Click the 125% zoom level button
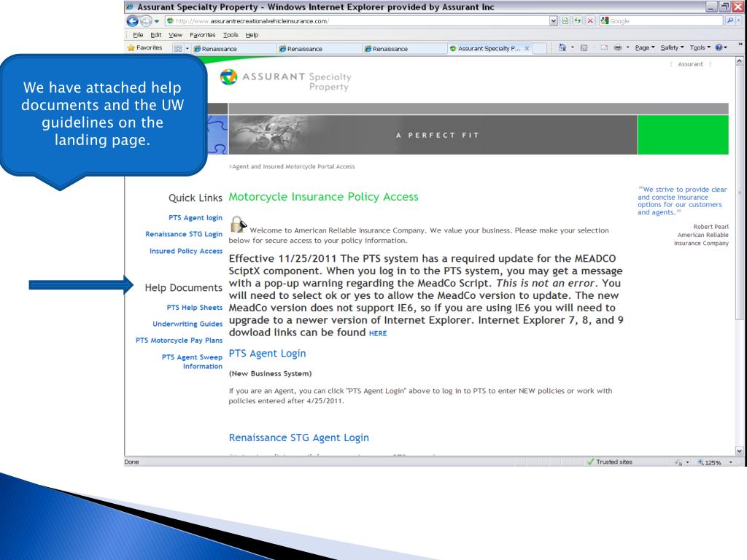The image size is (747, 560). coord(709,462)
